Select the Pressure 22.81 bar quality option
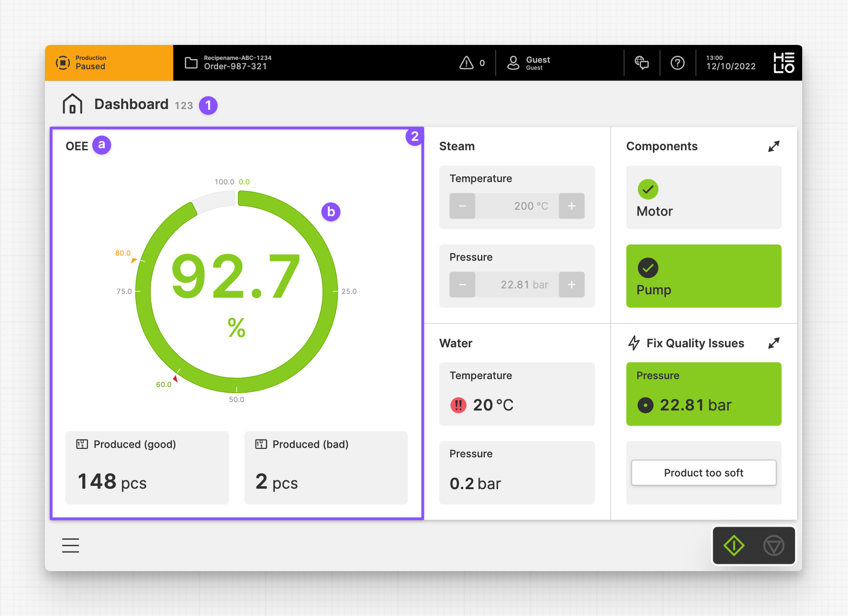The height and width of the screenshot is (616, 848). pos(703,394)
